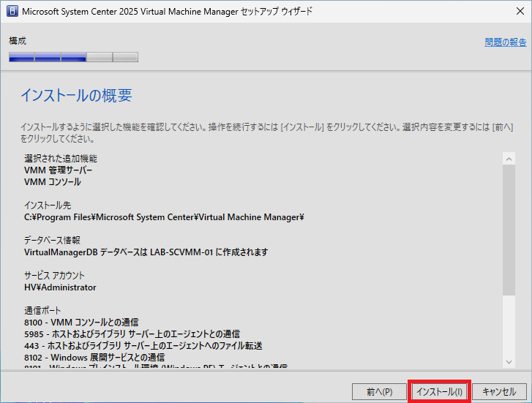Click the 構成 progress bar
532x403 pixels.
[x=73, y=57]
